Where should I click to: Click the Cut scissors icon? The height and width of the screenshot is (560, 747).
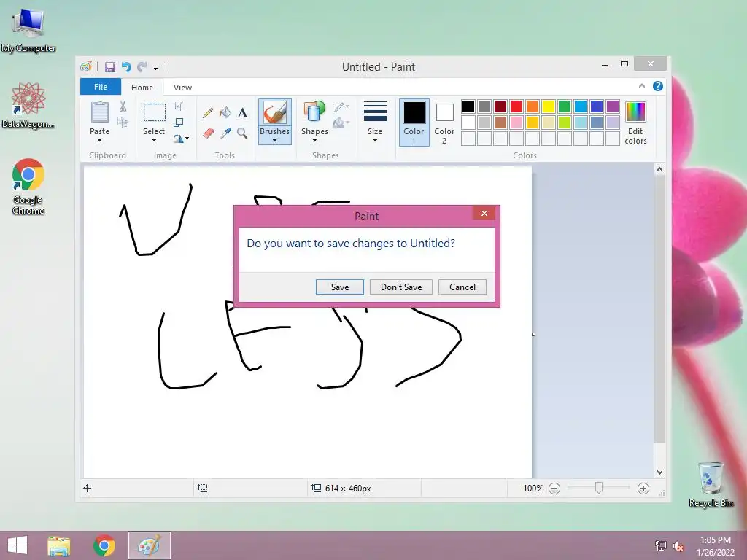[123, 106]
